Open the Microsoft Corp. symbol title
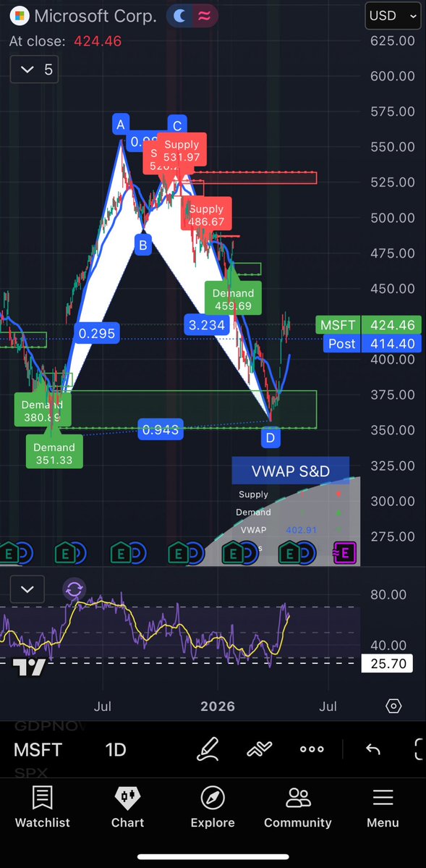Screen dimensions: 426x868 (x=95, y=16)
